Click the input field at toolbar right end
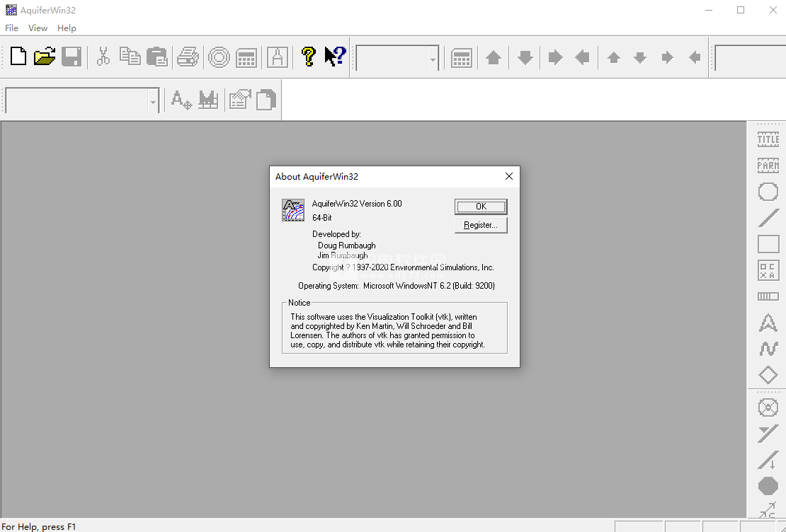786x532 pixels. pos(751,58)
